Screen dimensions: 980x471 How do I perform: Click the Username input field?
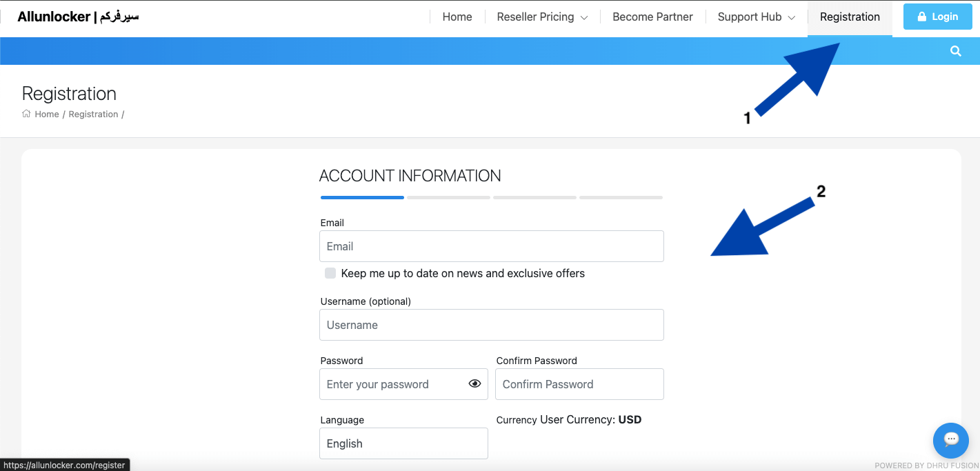click(x=491, y=325)
